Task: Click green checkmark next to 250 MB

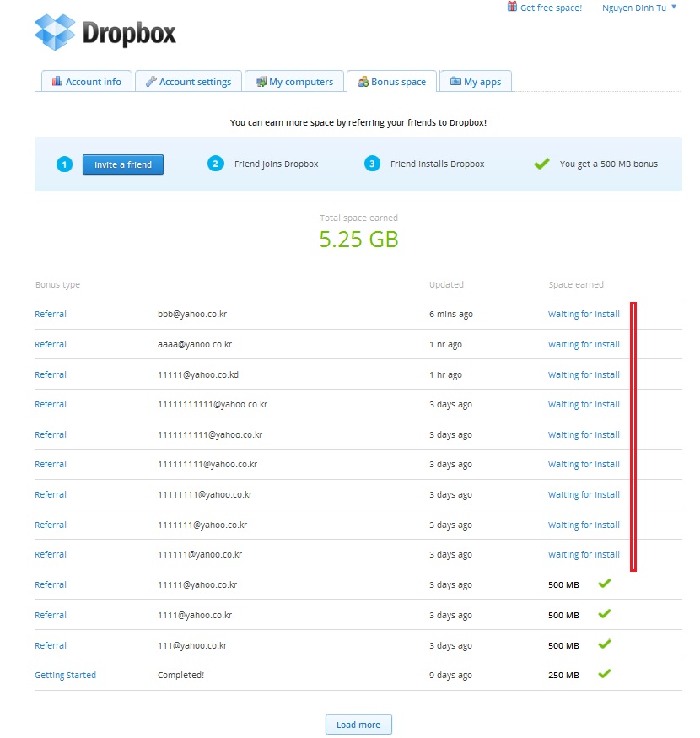Action: (604, 674)
